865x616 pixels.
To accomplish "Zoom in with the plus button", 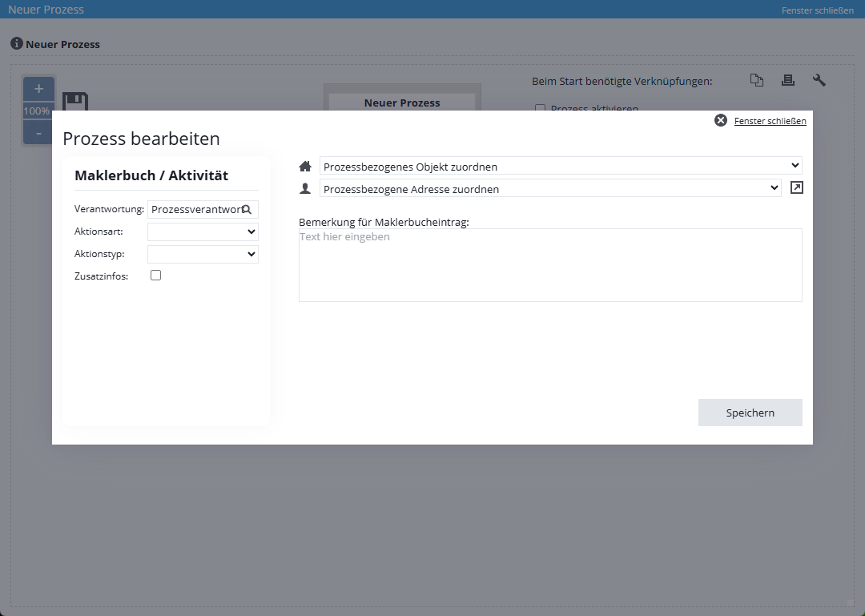I will click(x=38, y=89).
